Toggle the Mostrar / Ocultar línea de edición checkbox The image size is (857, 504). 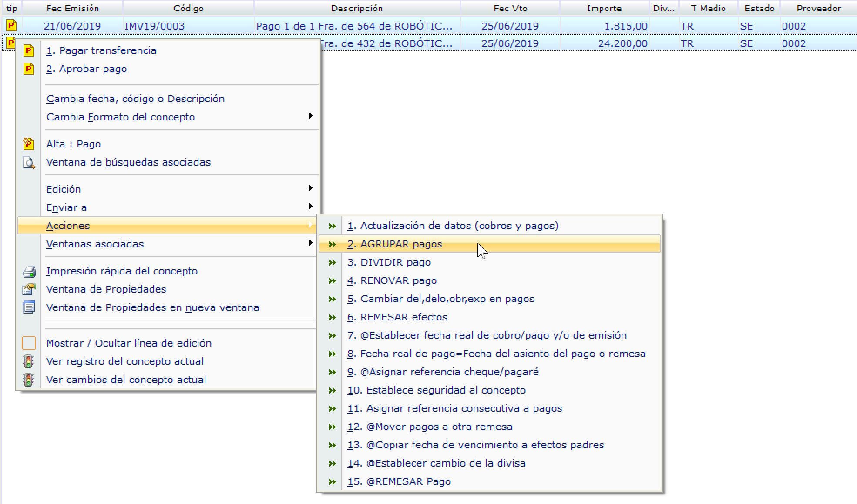click(x=29, y=343)
